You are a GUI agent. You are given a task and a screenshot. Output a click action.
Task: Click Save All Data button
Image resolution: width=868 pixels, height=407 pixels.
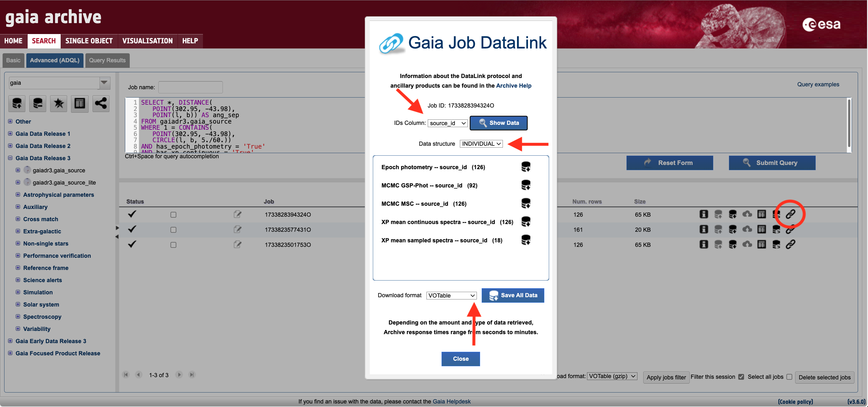coord(513,295)
